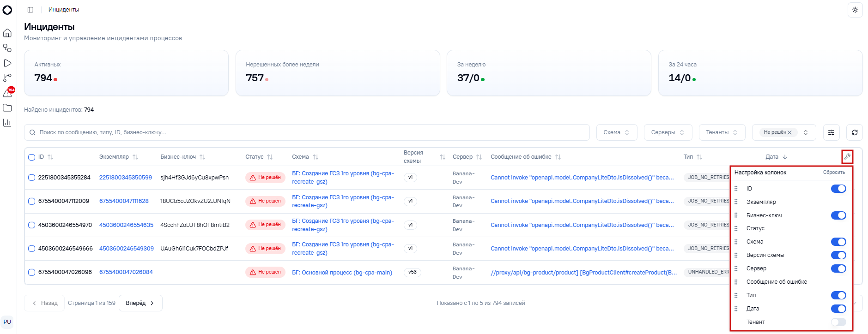Image resolution: width=868 pixels, height=334 pixels.
Task: Click Инциденты breadcrumb
Action: pos(64,10)
